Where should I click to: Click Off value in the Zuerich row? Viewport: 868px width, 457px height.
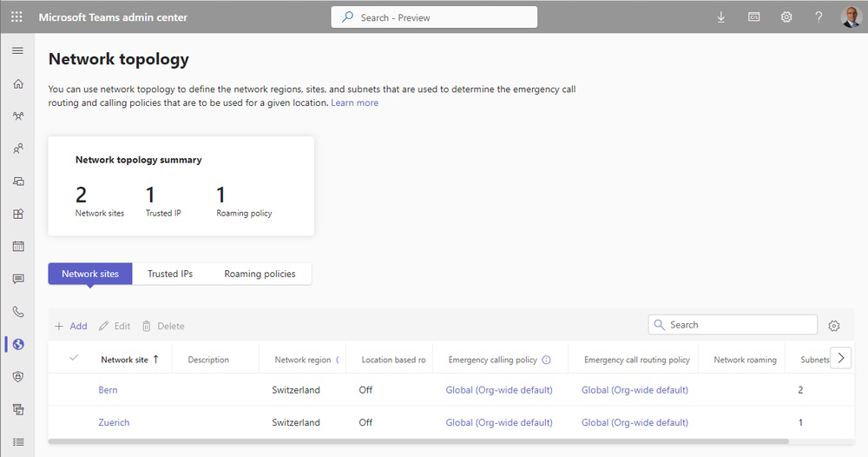pos(365,422)
